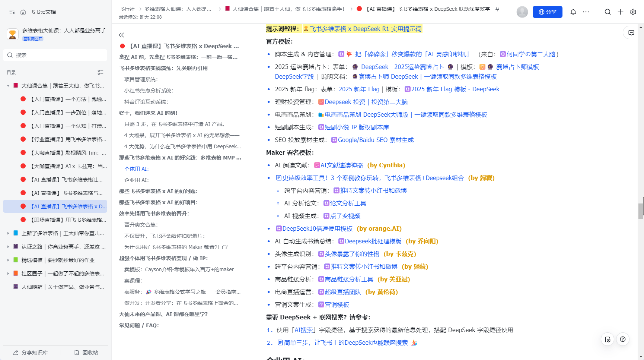This screenshot has width=644, height=360.
Task: Open the comments panel icon
Action: (x=631, y=33)
